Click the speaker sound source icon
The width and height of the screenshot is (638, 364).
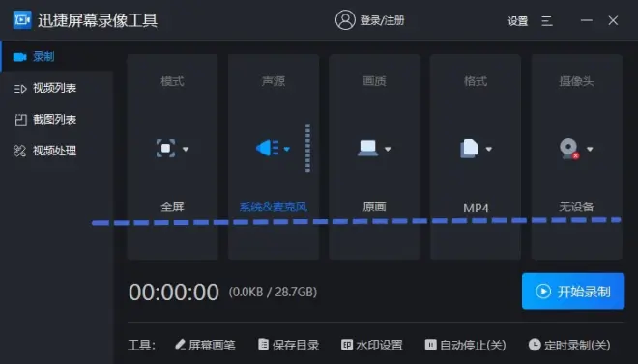click(x=267, y=148)
